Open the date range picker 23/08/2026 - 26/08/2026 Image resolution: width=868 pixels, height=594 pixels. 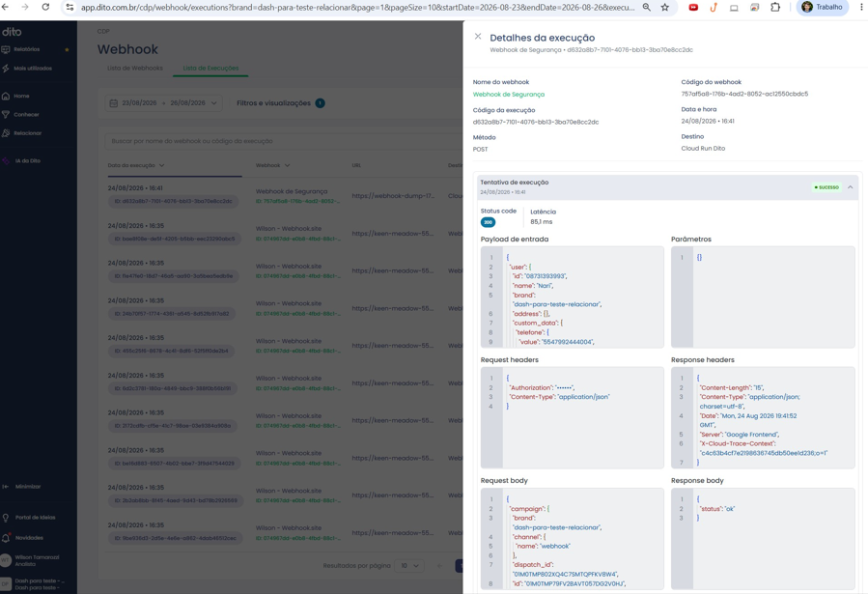click(x=163, y=103)
